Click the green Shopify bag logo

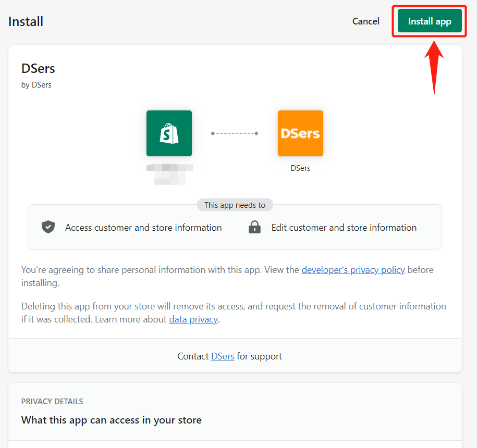tap(169, 133)
